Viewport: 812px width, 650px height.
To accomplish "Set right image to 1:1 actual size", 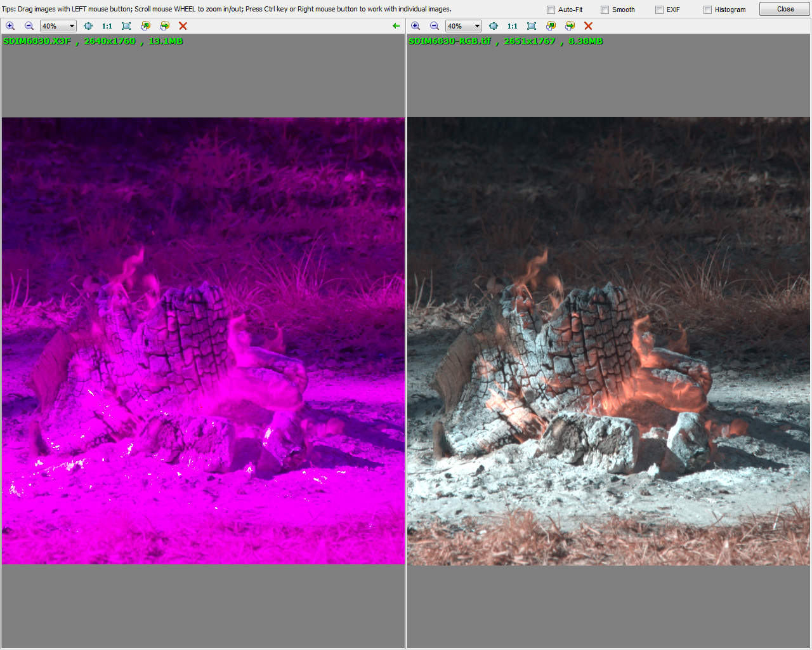I will pyautogui.click(x=512, y=26).
